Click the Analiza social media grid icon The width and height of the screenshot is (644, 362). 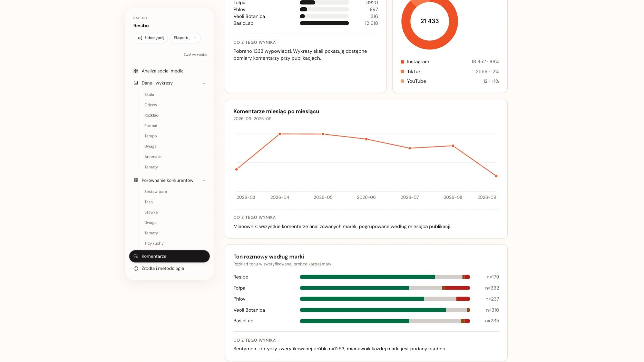[x=136, y=71]
